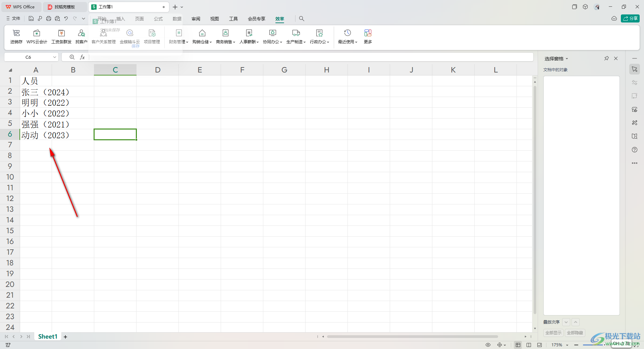Screen dimensions: 644x349
Task: Click the vertical scrollbar thumb
Action: coord(535,200)
